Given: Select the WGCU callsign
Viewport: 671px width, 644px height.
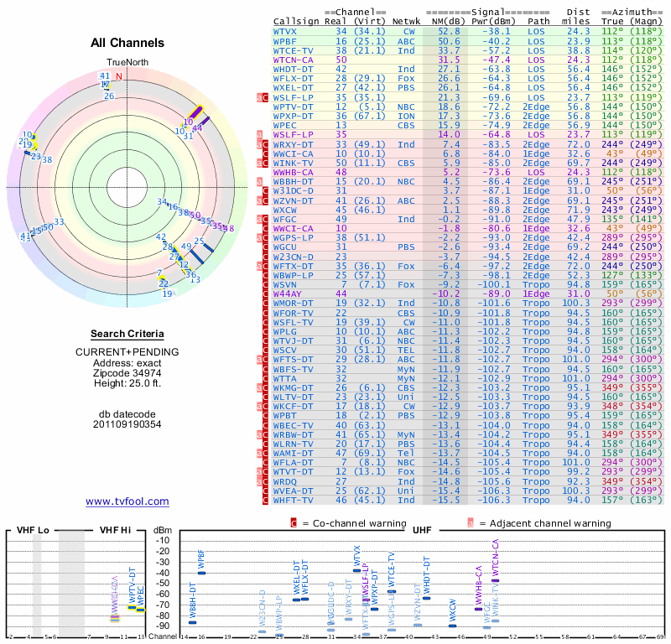Looking at the screenshot, I should coord(284,247).
